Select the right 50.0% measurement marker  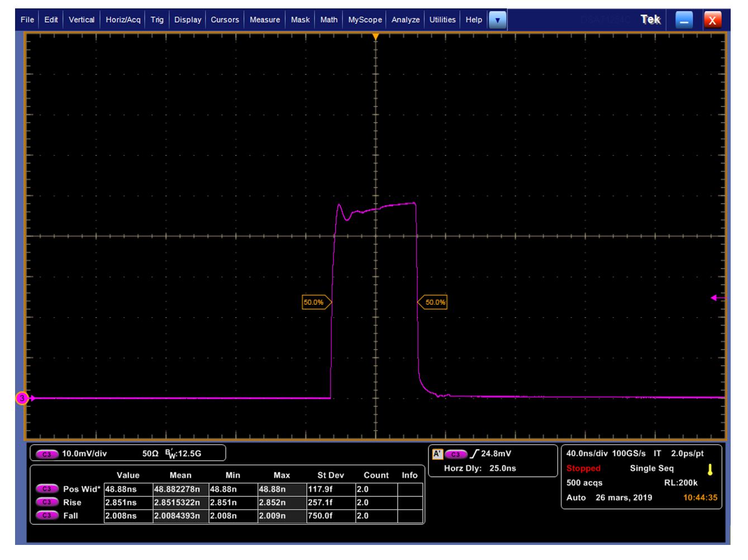[x=433, y=302]
